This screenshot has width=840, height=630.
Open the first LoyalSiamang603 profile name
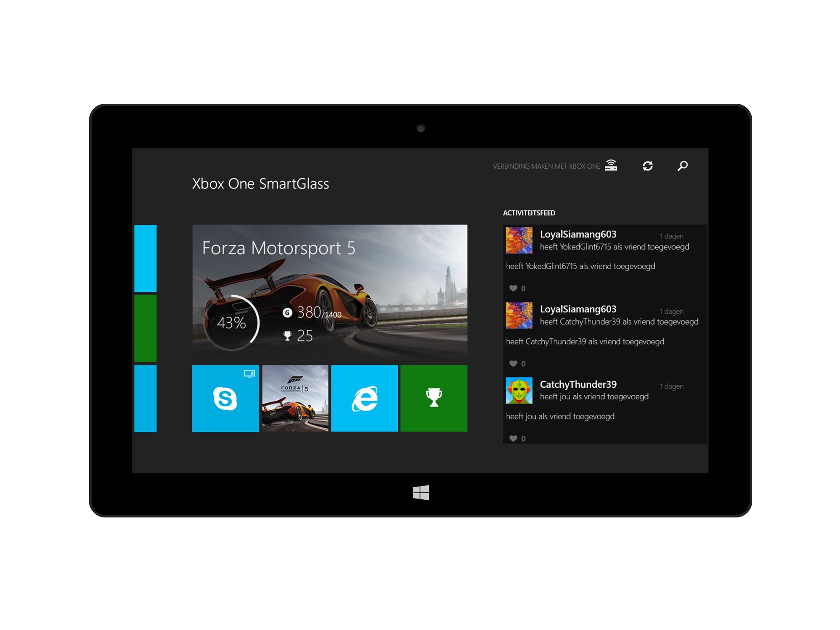(x=578, y=234)
